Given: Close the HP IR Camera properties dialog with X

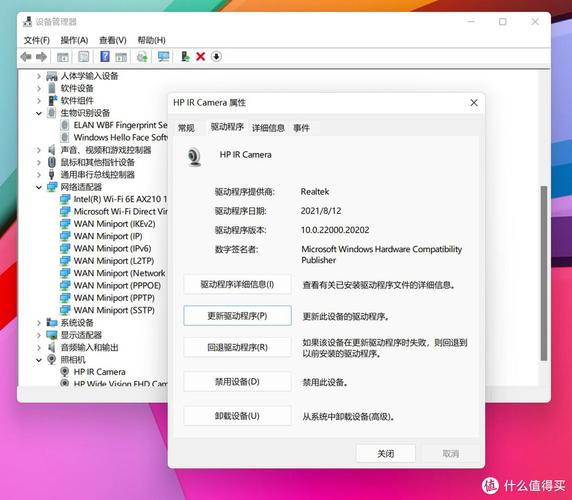Looking at the screenshot, I should tap(474, 103).
